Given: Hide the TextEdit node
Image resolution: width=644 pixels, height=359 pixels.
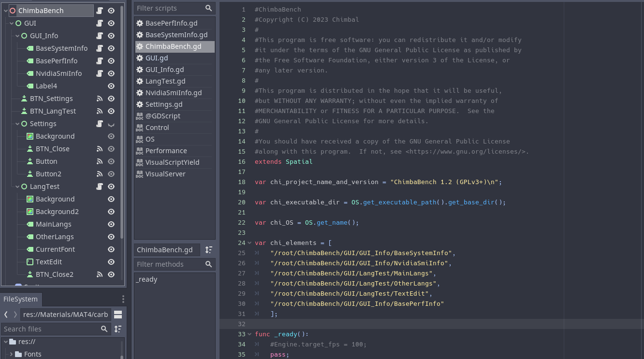Looking at the screenshot, I should [111, 262].
